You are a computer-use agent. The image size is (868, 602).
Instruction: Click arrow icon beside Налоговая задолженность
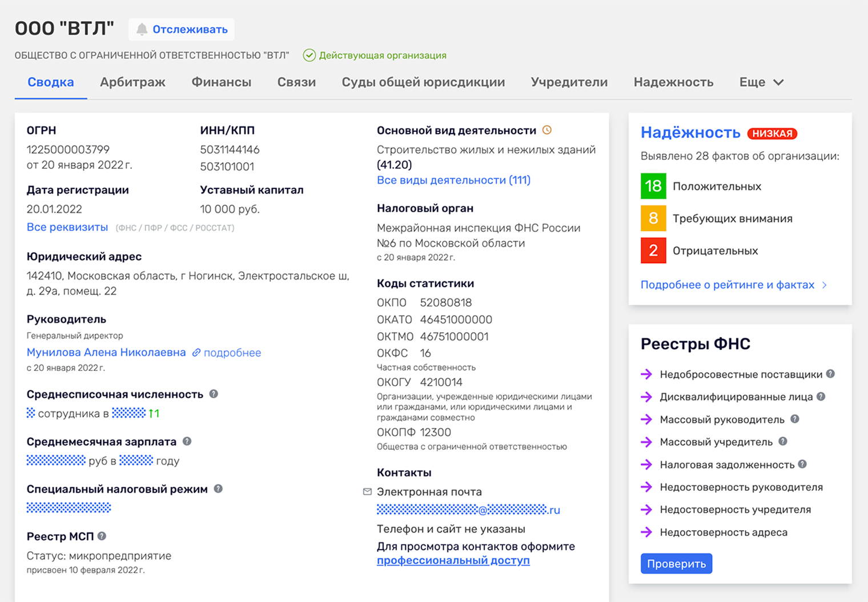[x=646, y=464]
